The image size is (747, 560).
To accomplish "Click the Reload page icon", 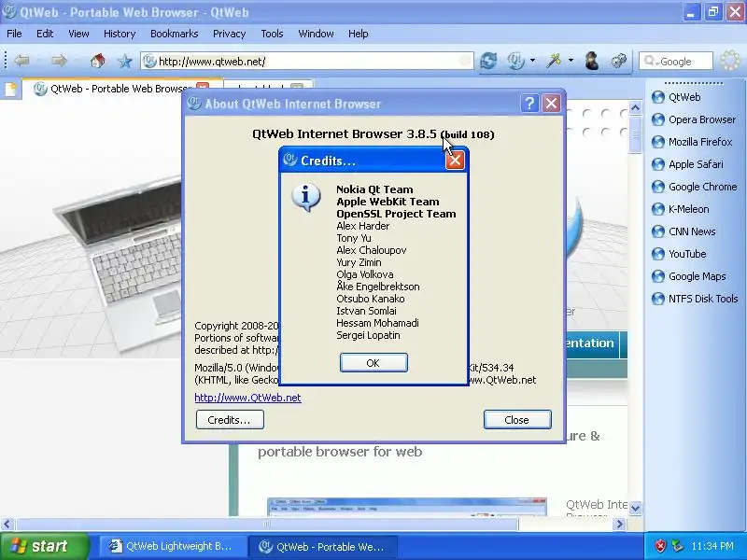I will coord(488,61).
